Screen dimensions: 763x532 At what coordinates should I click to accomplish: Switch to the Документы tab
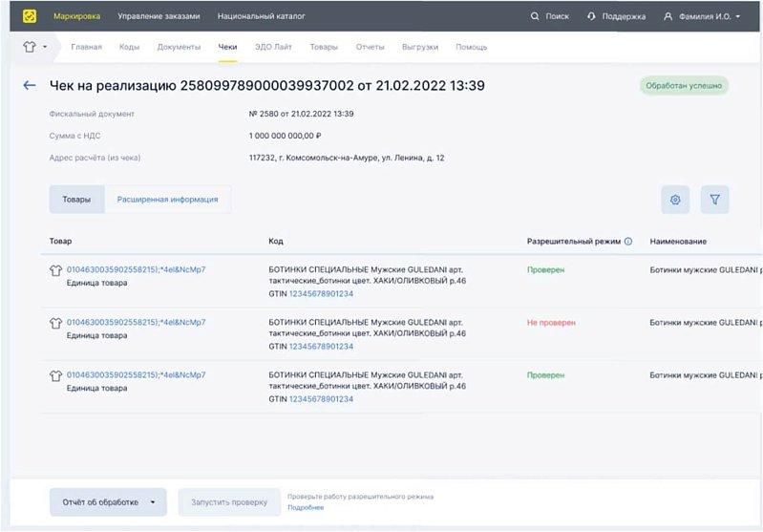[x=180, y=47]
